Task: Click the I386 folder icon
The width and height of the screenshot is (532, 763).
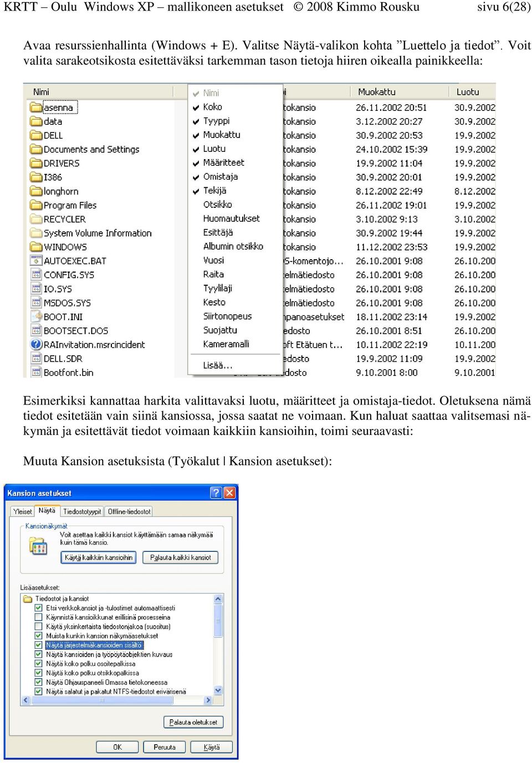Action: pos(36,177)
